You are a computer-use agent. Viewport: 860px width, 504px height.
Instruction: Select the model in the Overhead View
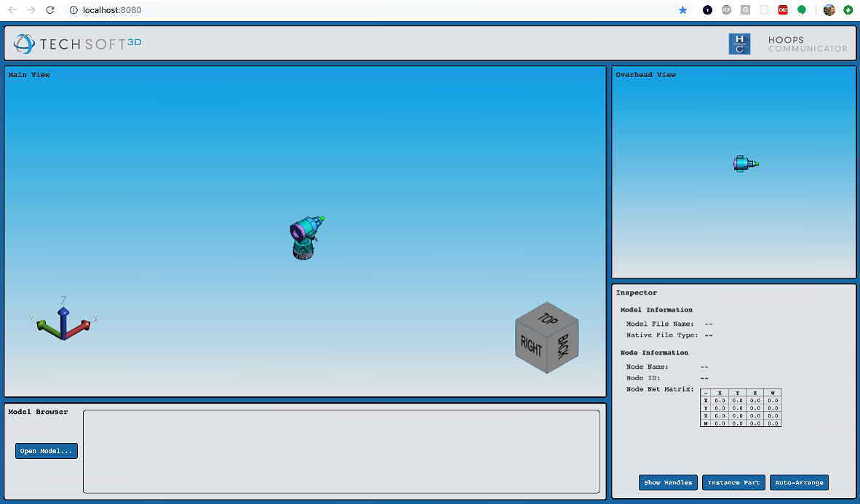(745, 163)
